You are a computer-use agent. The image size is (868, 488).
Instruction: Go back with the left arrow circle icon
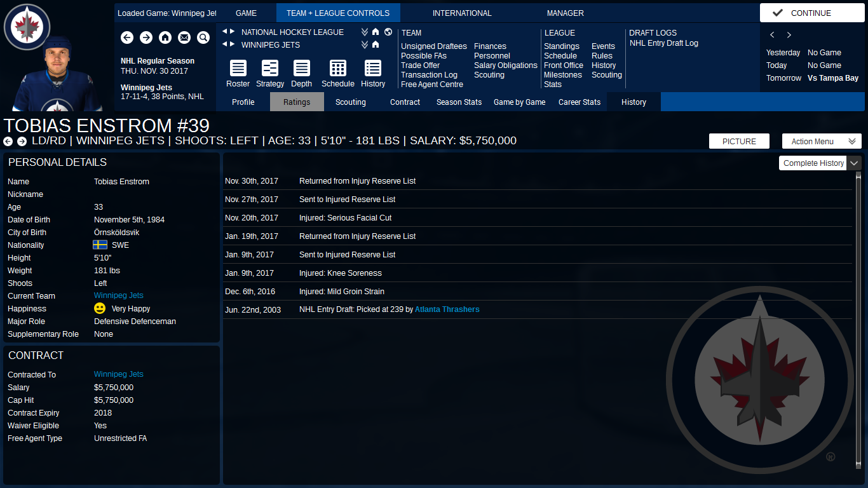pyautogui.click(x=127, y=38)
